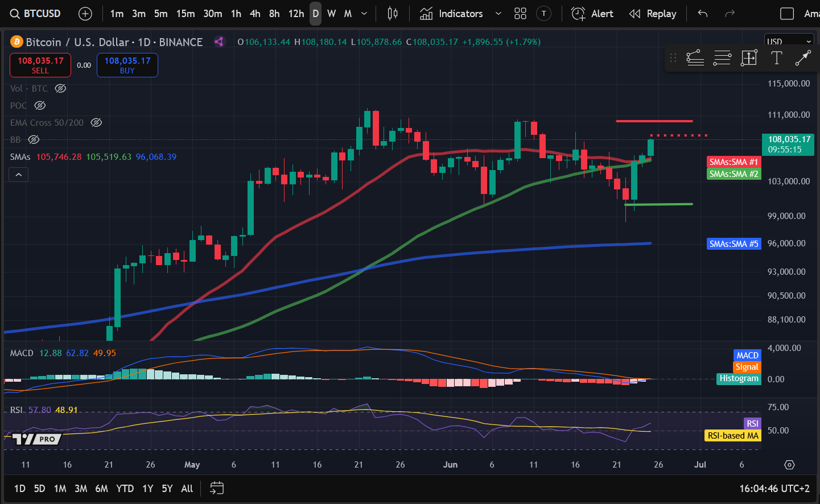Set the date range to 6M
This screenshot has width=820, height=504.
point(101,489)
